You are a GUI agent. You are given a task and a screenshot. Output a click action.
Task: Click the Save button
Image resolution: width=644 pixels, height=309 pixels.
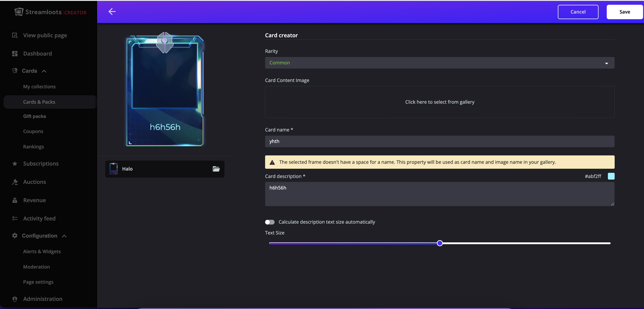point(625,12)
